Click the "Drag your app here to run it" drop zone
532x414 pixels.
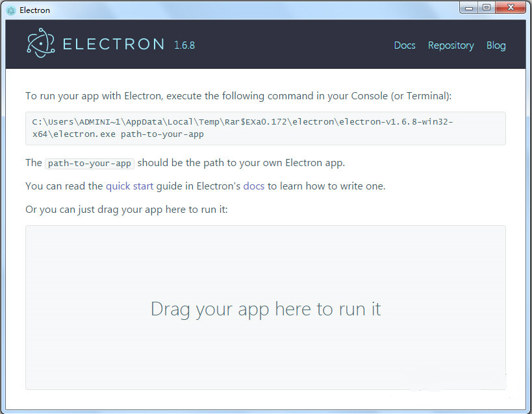point(265,308)
